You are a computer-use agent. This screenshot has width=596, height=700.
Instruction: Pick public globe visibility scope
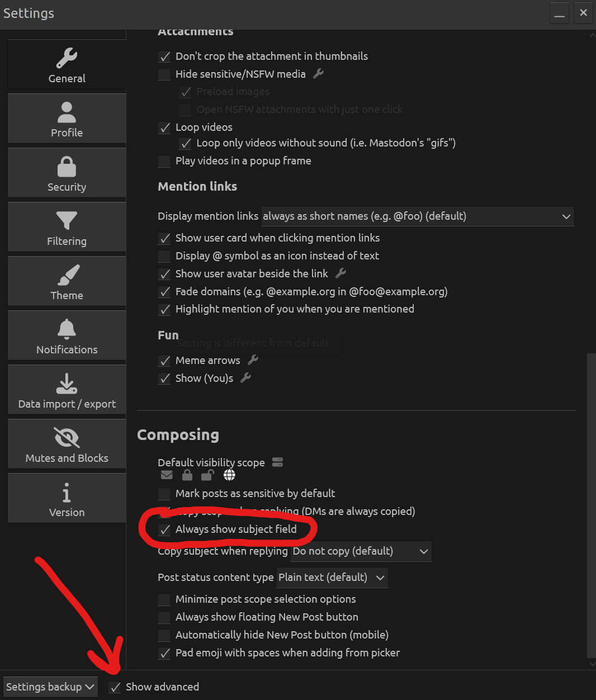[x=229, y=475]
